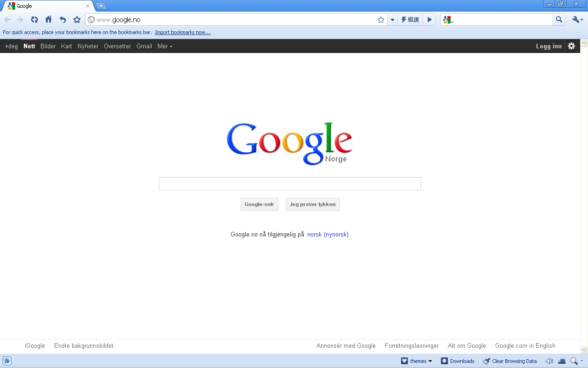
Task: Open a new tab with plus button
Action: click(x=101, y=6)
